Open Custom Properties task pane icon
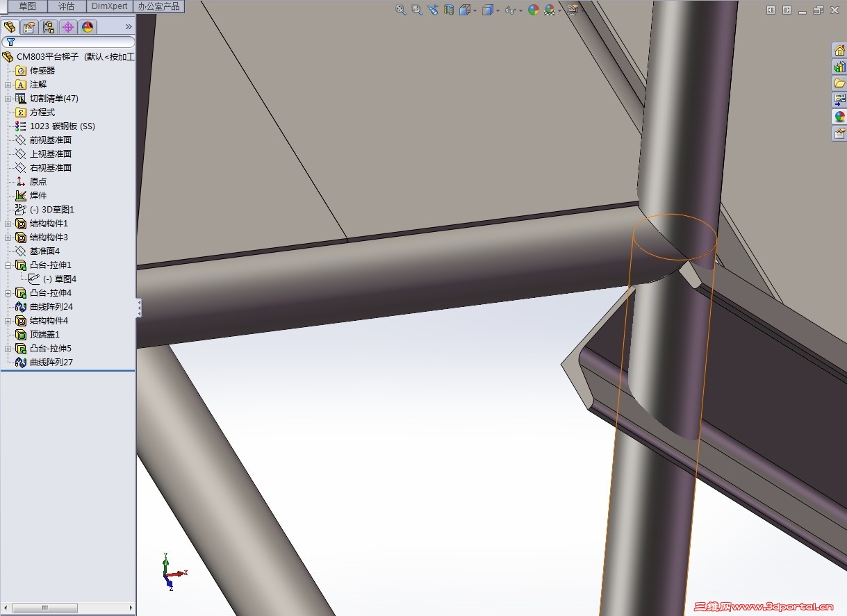This screenshot has width=847, height=616. point(839,133)
